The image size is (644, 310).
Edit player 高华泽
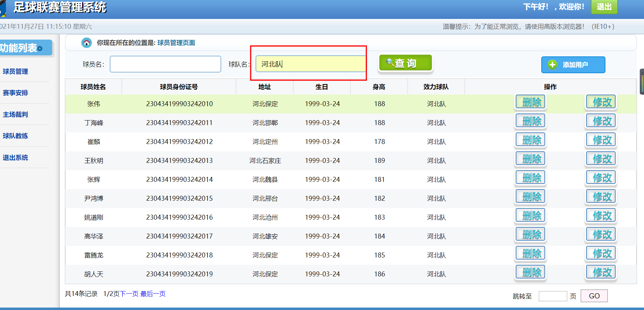(601, 234)
